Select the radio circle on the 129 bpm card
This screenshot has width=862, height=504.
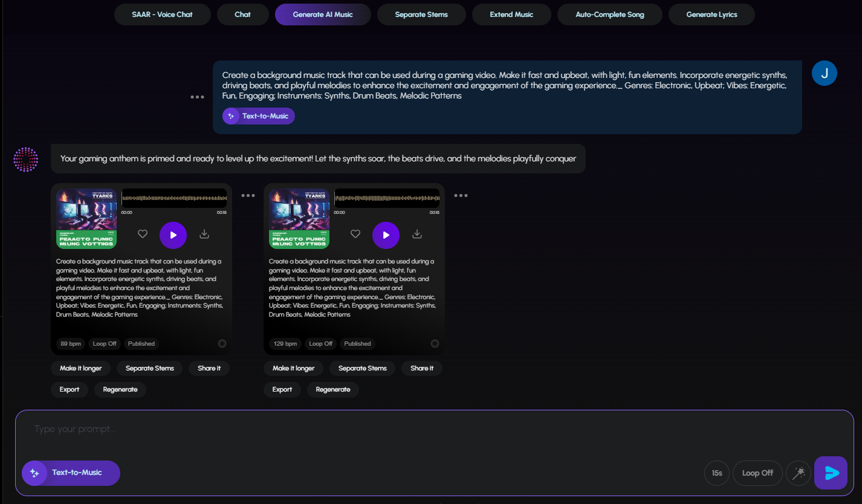[435, 343]
